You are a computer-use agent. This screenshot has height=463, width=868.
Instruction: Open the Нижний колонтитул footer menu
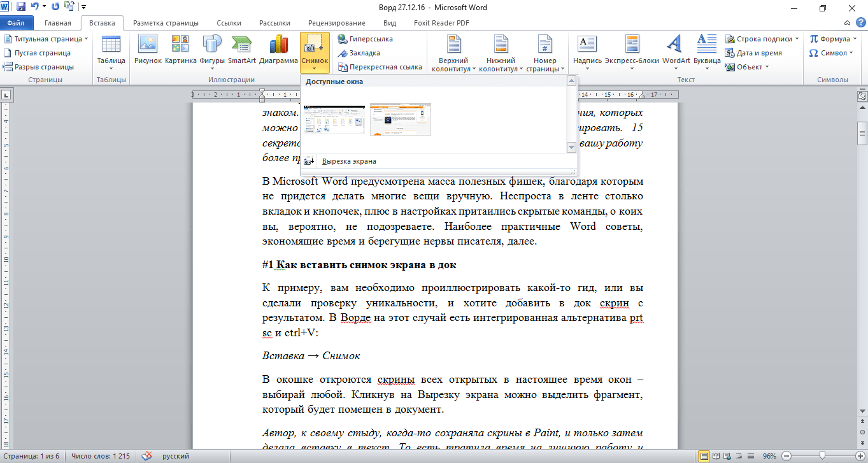pyautogui.click(x=501, y=53)
